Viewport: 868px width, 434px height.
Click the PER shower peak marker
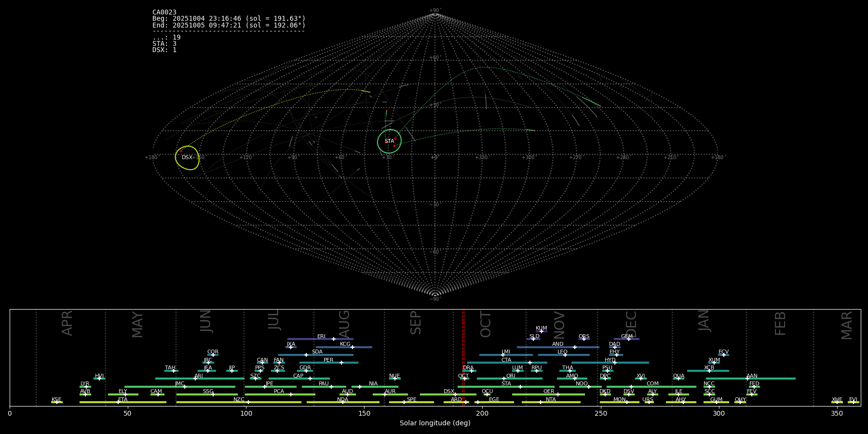click(341, 363)
